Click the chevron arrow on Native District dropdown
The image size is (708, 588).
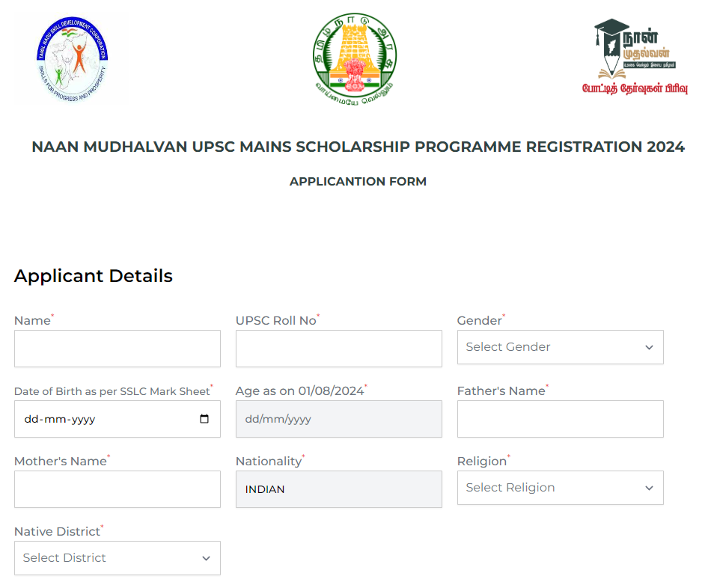tap(206, 558)
